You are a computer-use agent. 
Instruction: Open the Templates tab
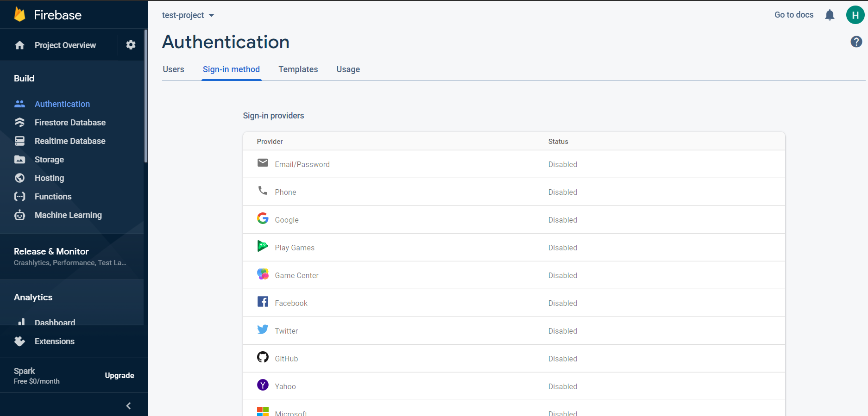pyautogui.click(x=298, y=69)
